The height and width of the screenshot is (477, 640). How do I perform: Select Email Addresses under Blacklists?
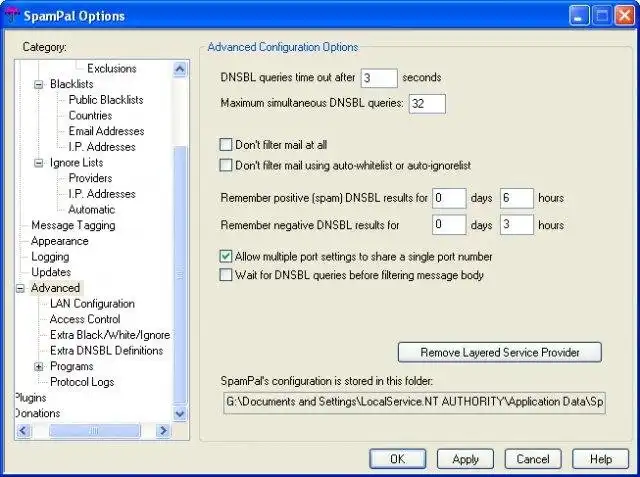pos(106,131)
